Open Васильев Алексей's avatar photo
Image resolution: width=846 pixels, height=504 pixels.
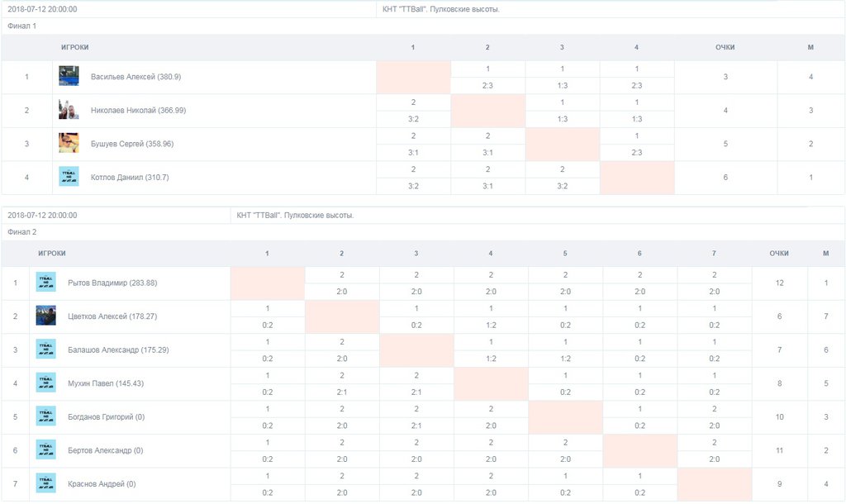coord(69,76)
